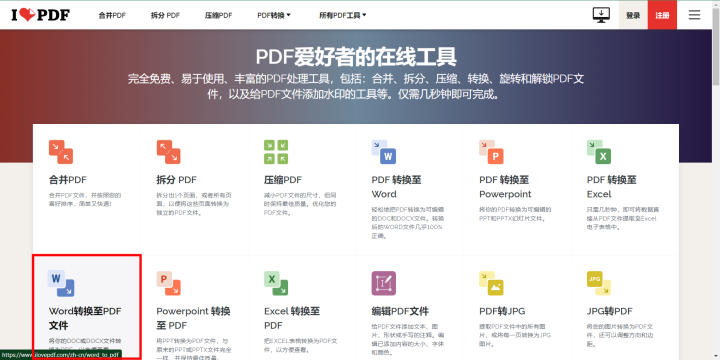
Task: Open the 合并PDF card title
Action: (x=68, y=180)
